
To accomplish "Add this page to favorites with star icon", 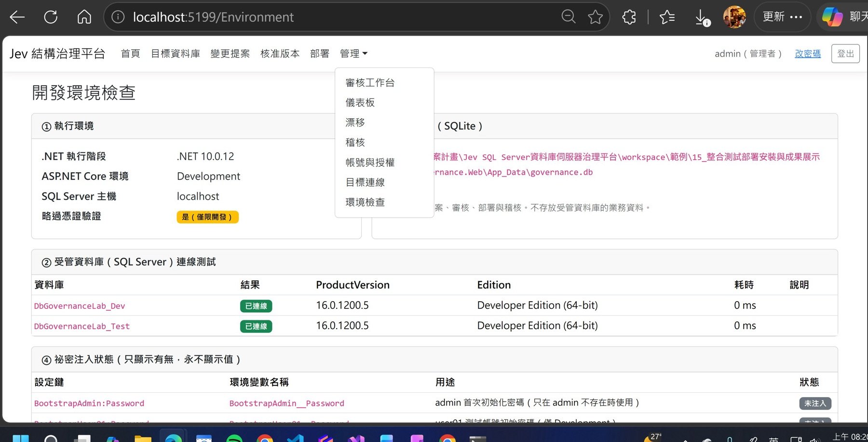I will tap(596, 17).
